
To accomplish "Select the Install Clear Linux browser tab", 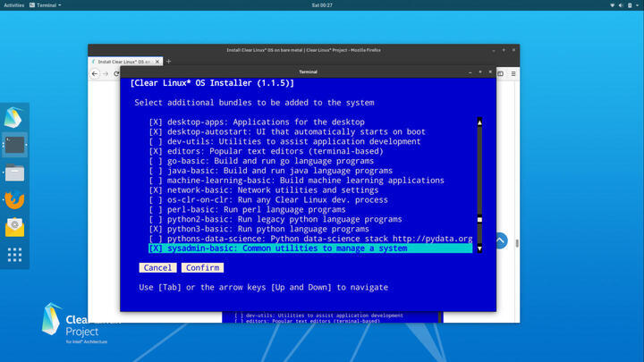I will (125, 62).
